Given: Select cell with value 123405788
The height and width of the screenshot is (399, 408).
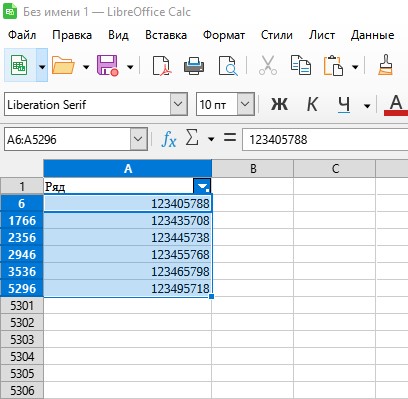Looking at the screenshot, I should [x=128, y=203].
